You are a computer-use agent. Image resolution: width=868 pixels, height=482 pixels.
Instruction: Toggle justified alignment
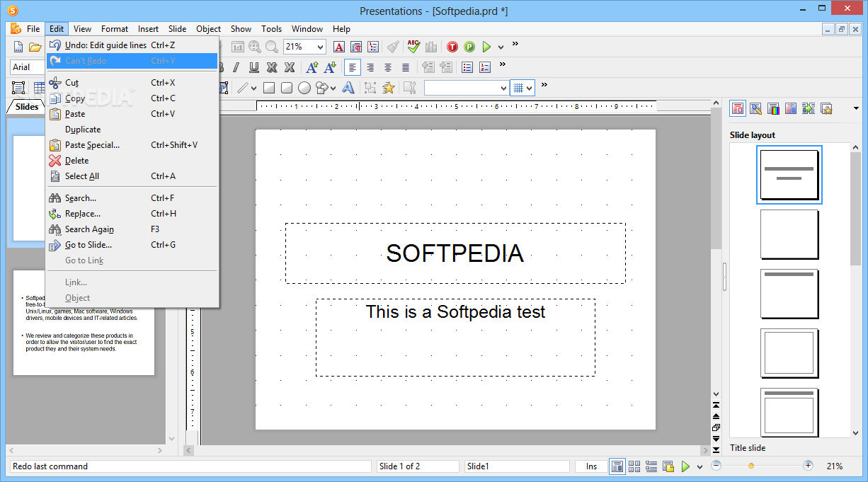(x=406, y=67)
